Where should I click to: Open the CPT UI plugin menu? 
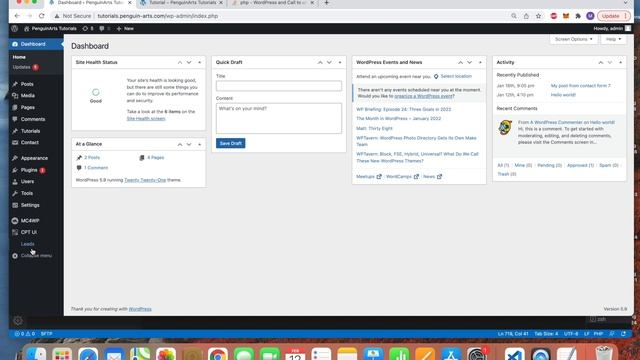[x=29, y=232]
